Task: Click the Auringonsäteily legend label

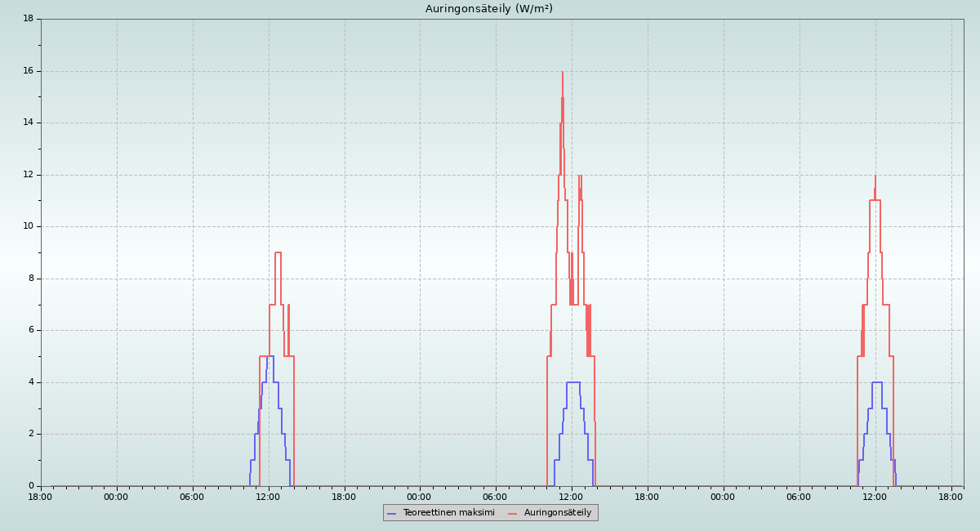Action: (558, 513)
